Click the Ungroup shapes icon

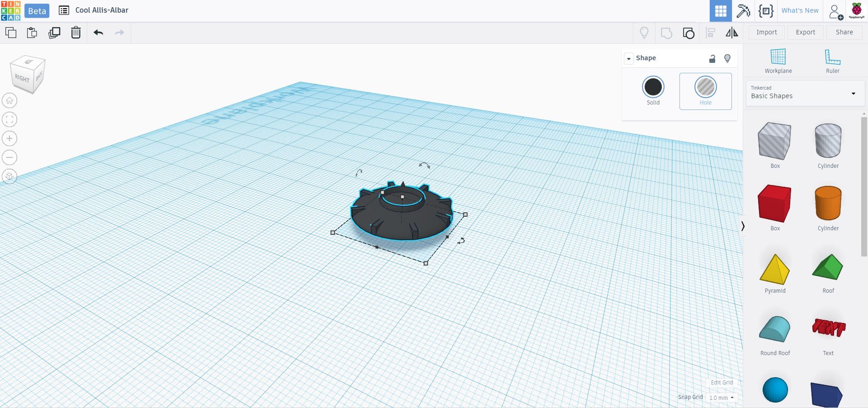click(689, 33)
